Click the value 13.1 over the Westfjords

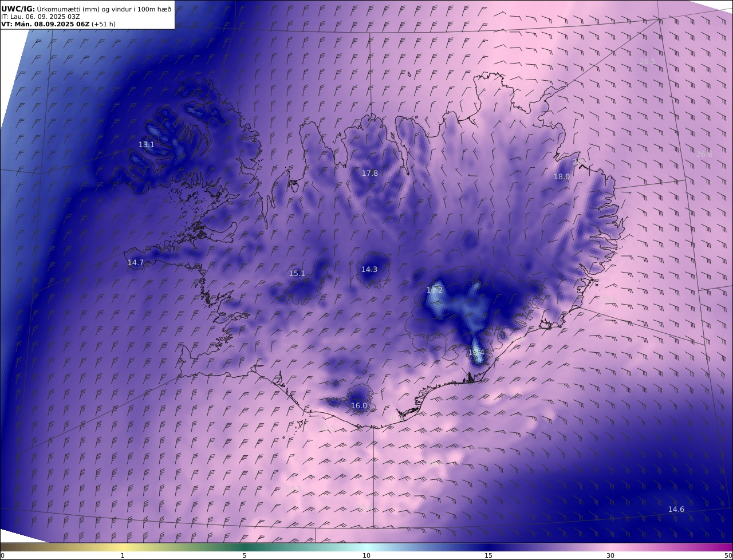(147, 145)
